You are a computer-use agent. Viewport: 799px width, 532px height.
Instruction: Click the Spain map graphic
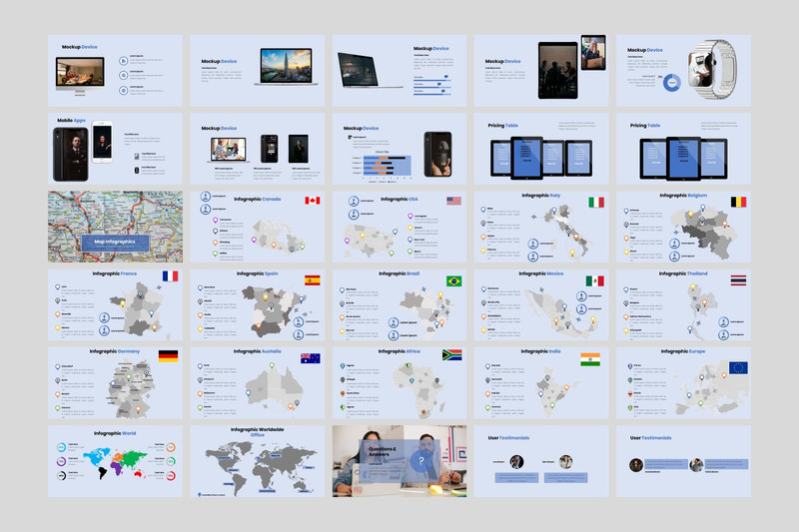(276, 311)
